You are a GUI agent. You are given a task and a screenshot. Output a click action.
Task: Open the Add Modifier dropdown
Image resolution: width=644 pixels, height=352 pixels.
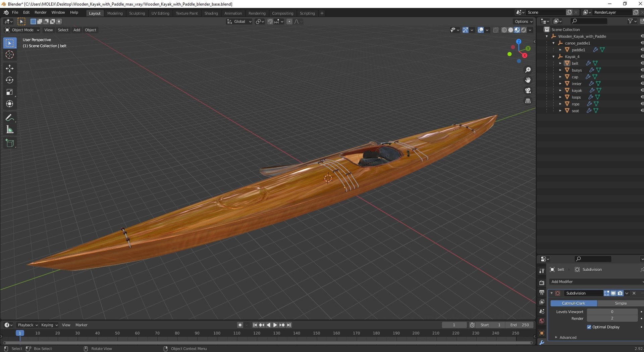point(596,281)
